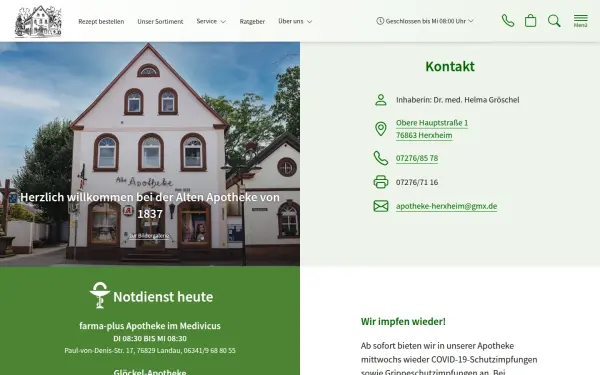Screen dimensions: 600x375
Task: Click the clock icon next to opening hours
Action: (x=380, y=21)
